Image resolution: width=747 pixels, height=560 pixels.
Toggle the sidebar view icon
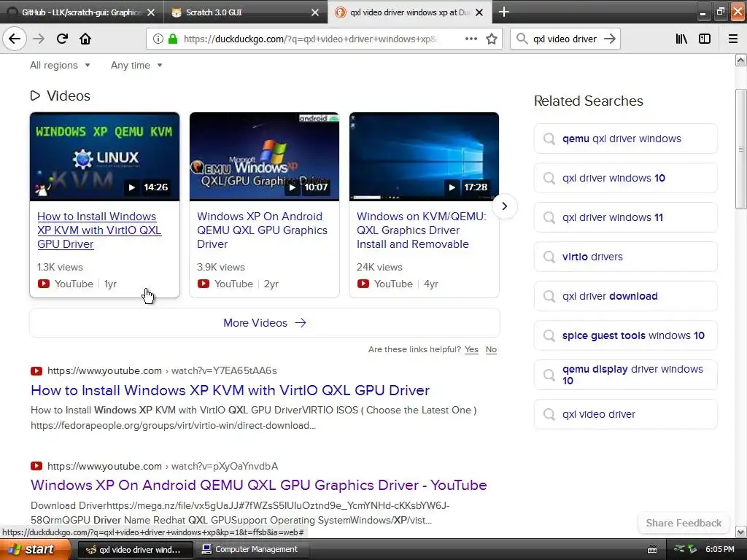[x=705, y=39]
